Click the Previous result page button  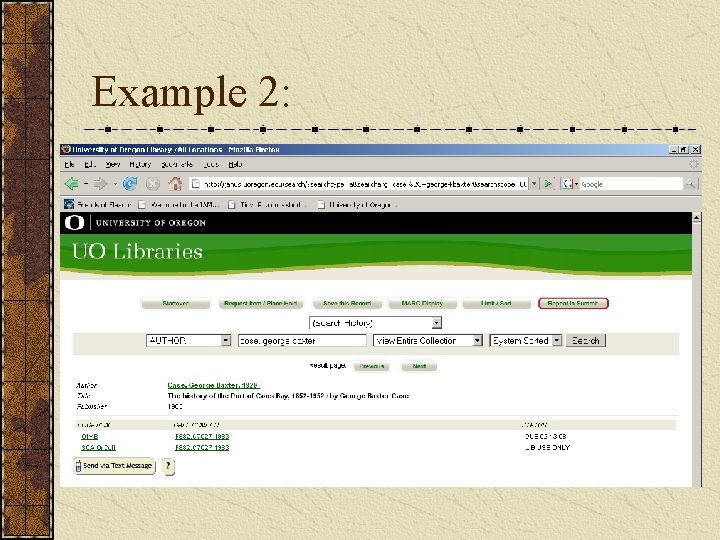click(372, 366)
